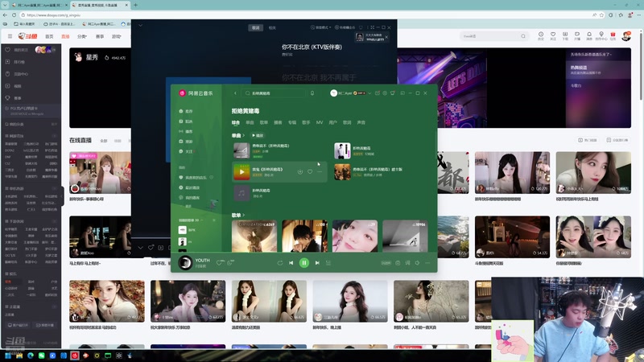Select the 歌单 search result tab
Screen dimensions: 644x362
pos(264,122)
